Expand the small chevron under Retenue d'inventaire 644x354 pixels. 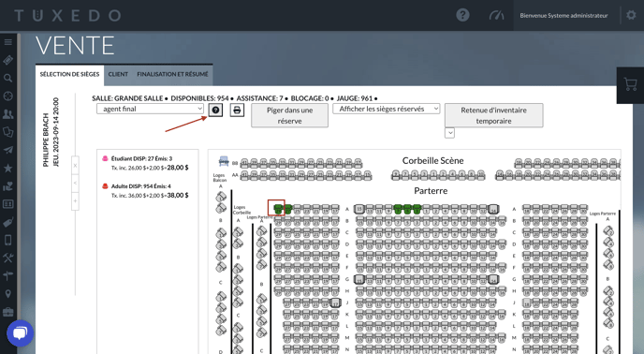pyautogui.click(x=449, y=133)
